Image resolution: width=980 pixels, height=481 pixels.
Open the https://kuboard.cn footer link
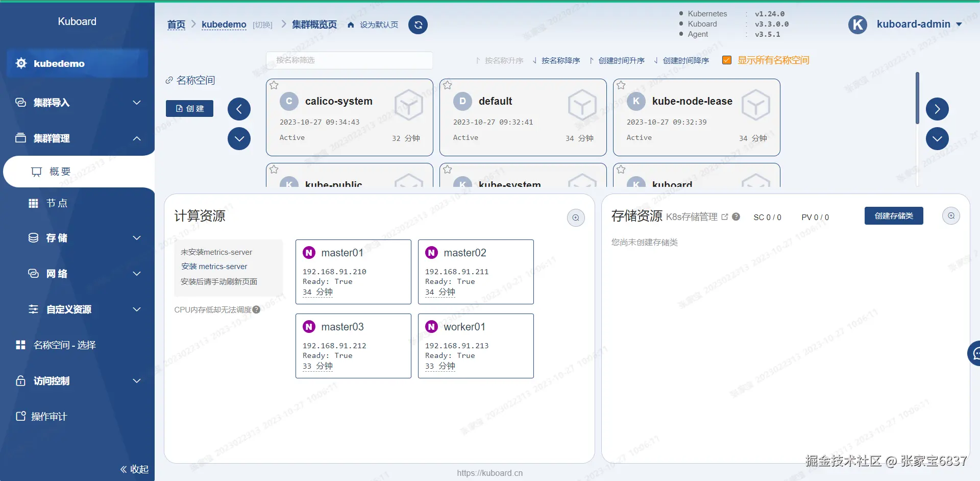pos(490,473)
